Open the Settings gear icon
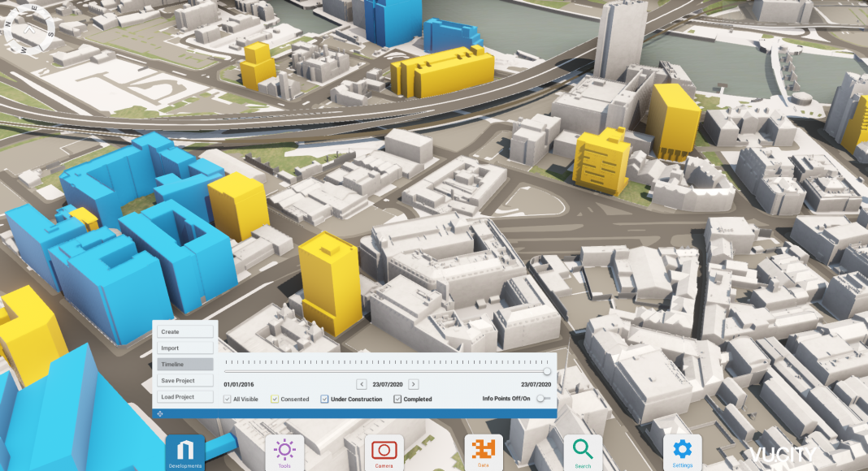This screenshot has height=471, width=868. pyautogui.click(x=683, y=451)
